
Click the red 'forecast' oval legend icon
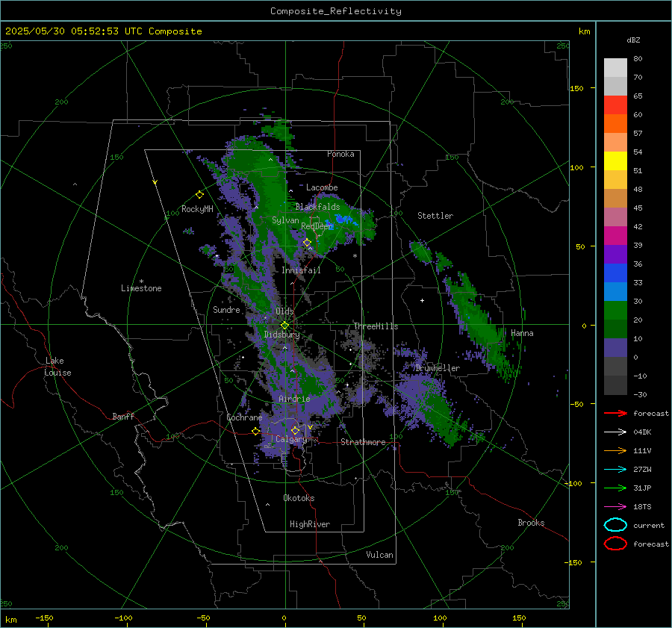point(615,544)
